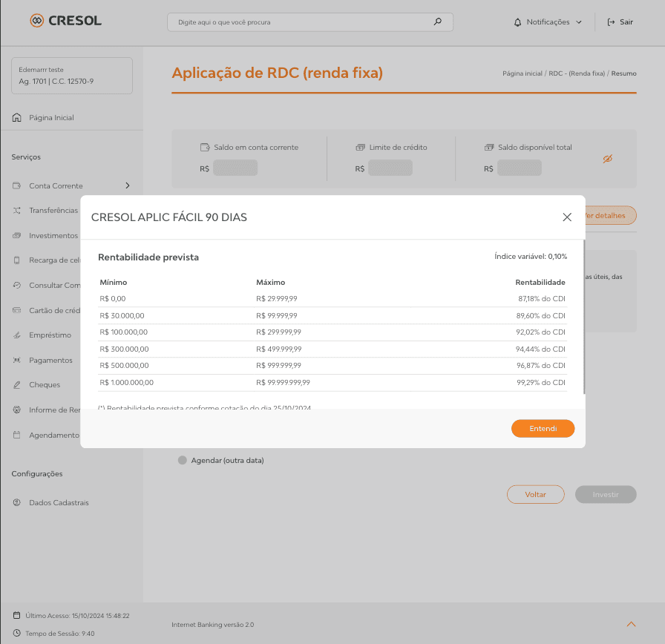Click the Pagamentos barcode icon
Screen dimensions: 665x644
click(x=16, y=360)
